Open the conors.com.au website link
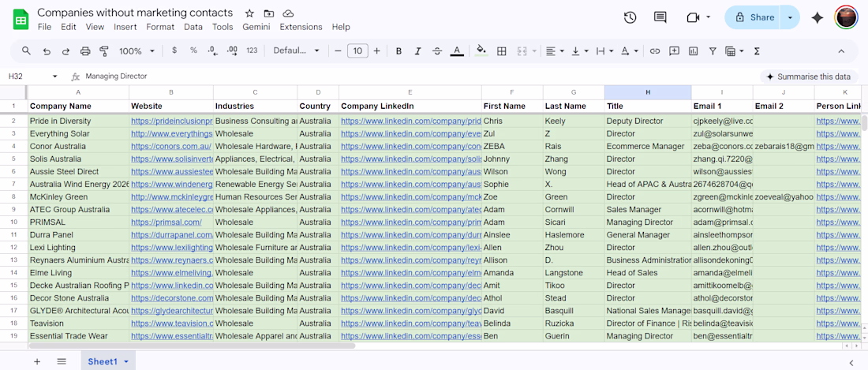Screen dimensions: 868x370 click(171, 146)
